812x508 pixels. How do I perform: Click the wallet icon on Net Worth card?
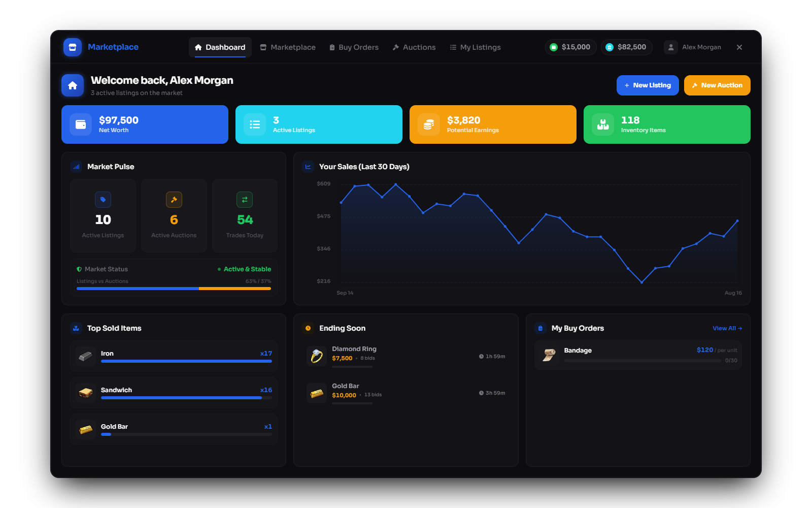tap(81, 124)
